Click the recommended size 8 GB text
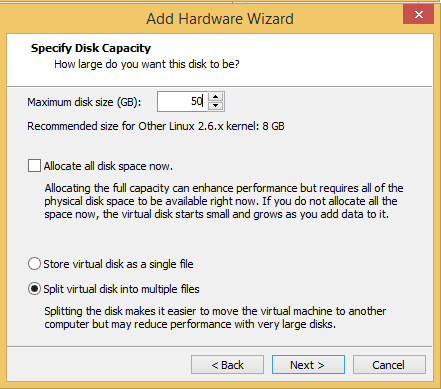The height and width of the screenshot is (389, 441). coord(156,126)
